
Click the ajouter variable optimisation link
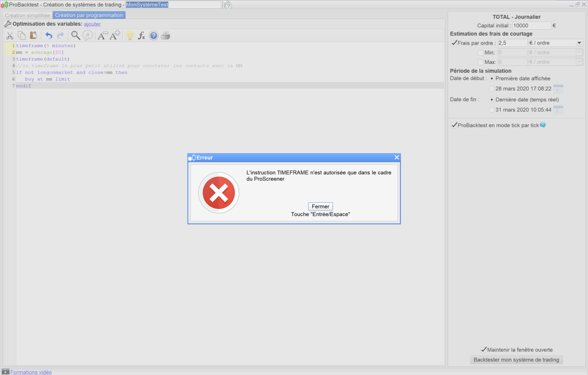(x=92, y=24)
